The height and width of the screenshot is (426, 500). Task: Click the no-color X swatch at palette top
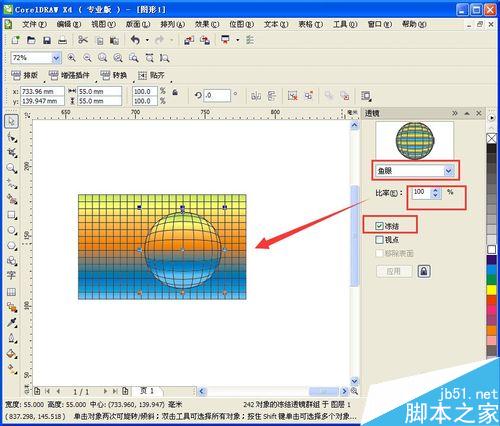coord(492,138)
